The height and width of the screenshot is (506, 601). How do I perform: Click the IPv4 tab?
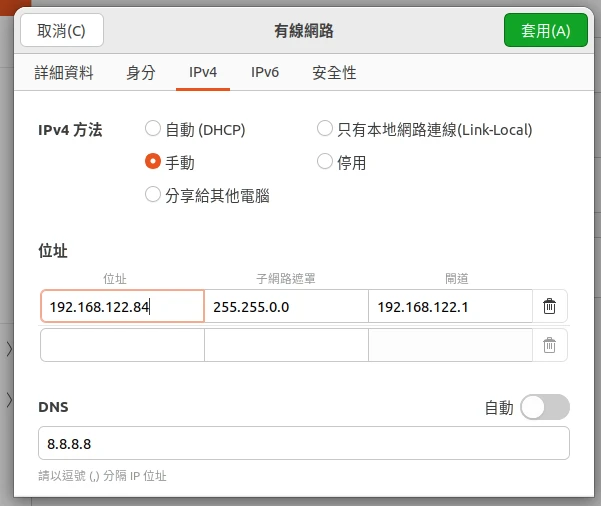click(203, 73)
